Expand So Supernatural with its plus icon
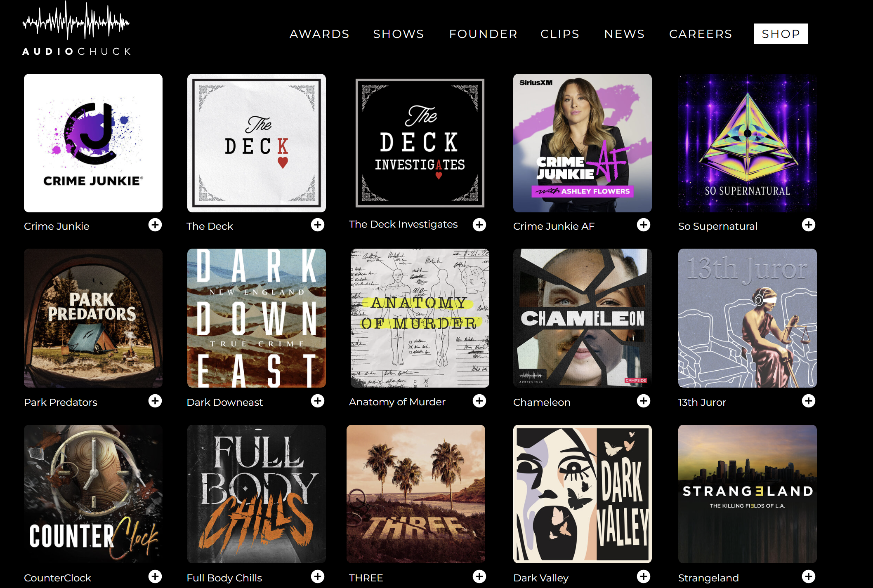 coord(809,225)
